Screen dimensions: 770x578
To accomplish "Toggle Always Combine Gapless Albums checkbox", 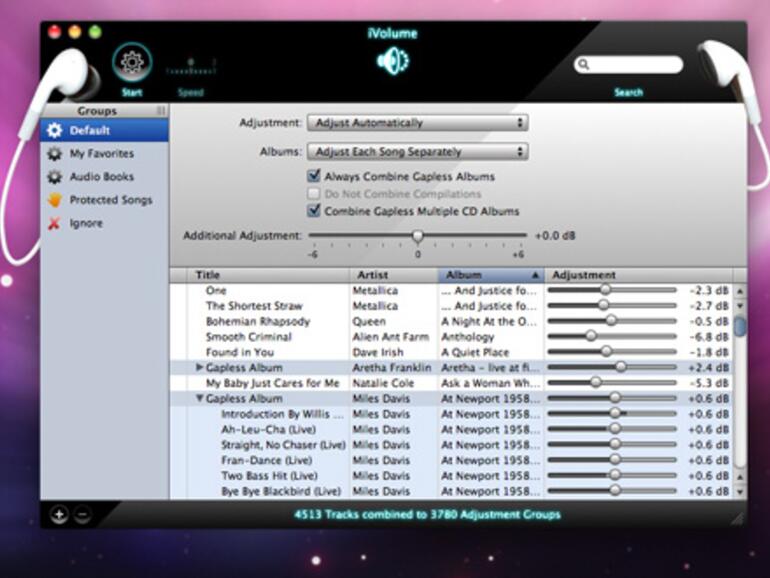I will tap(314, 177).
